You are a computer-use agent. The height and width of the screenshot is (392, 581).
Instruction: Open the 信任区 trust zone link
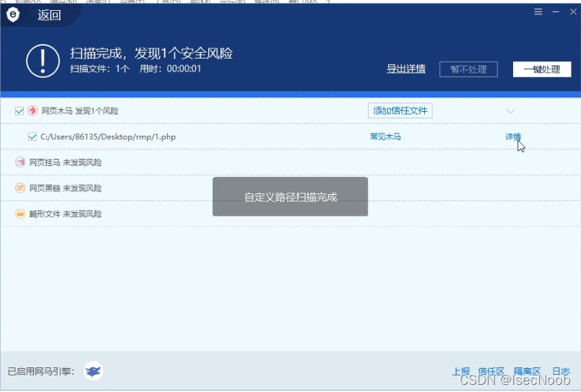[491, 371]
